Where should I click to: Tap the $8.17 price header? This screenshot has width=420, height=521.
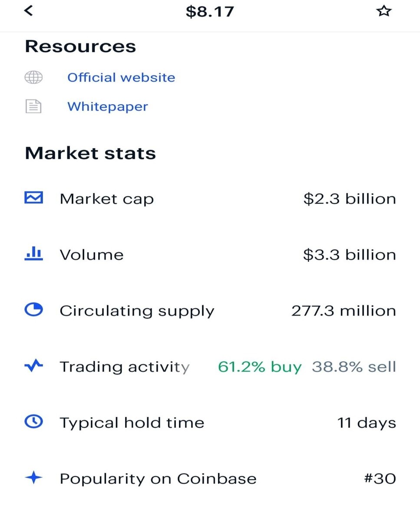[x=210, y=11]
